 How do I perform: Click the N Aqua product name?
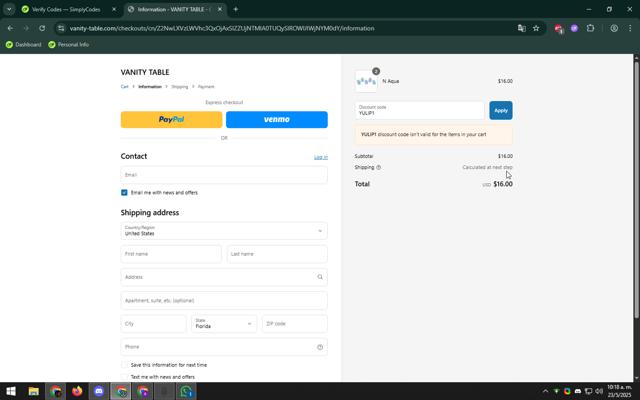pyautogui.click(x=391, y=81)
